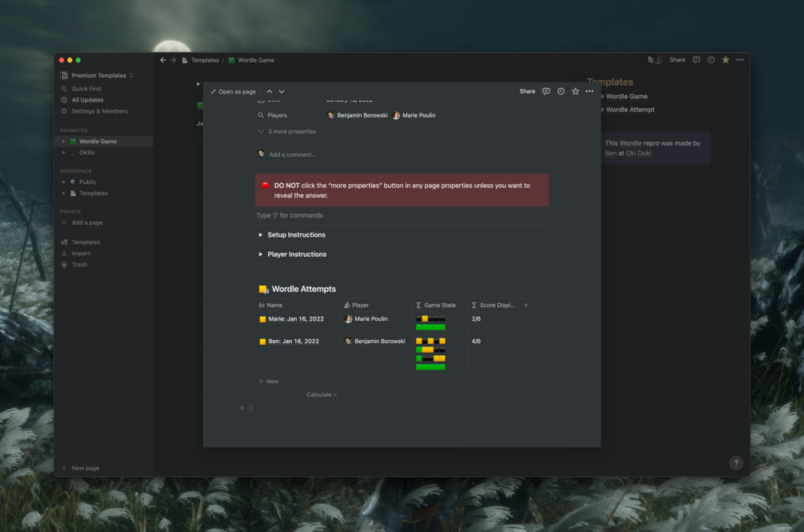
Task: Star this page from the popup header
Action: (x=575, y=91)
